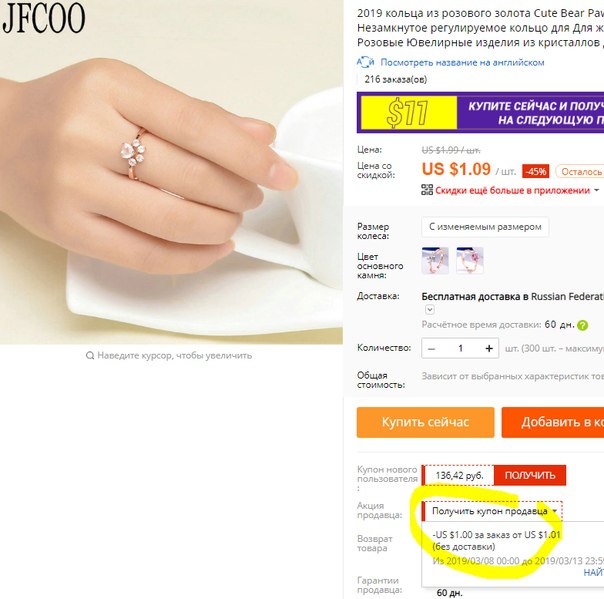Open 'Посмотреть название на английском' link

pyautogui.click(x=462, y=62)
